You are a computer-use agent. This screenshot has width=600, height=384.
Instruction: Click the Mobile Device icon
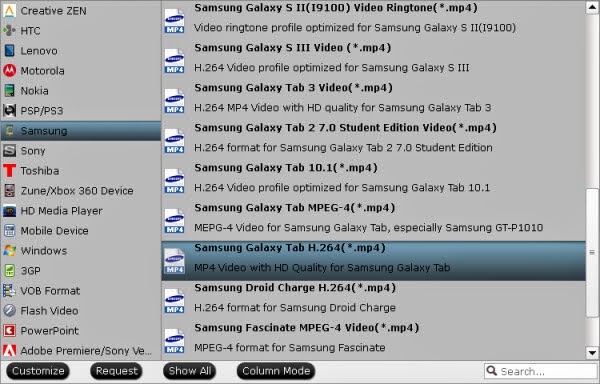pyautogui.click(x=9, y=231)
